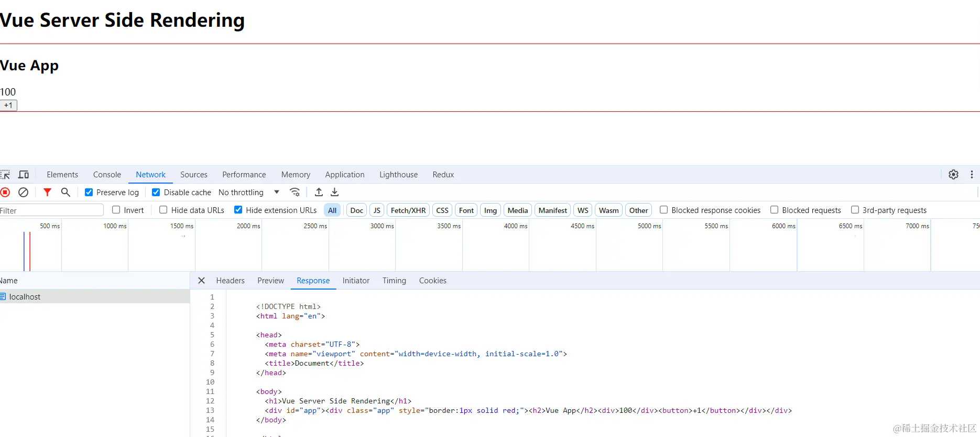
Task: Click the export HAR download icon
Action: click(x=335, y=193)
